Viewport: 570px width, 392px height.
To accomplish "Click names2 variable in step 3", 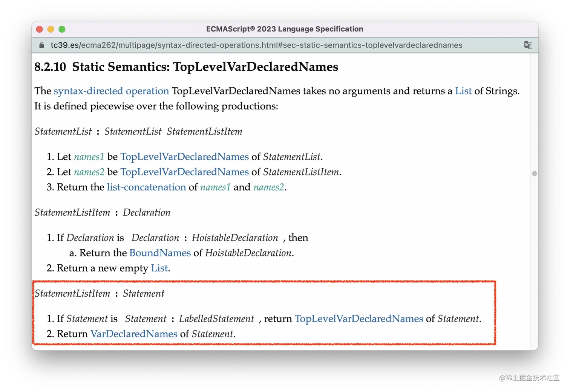I will (x=268, y=187).
